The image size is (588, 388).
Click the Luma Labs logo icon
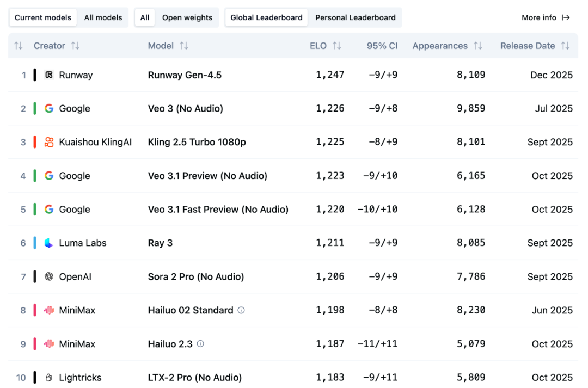pyautogui.click(x=49, y=243)
